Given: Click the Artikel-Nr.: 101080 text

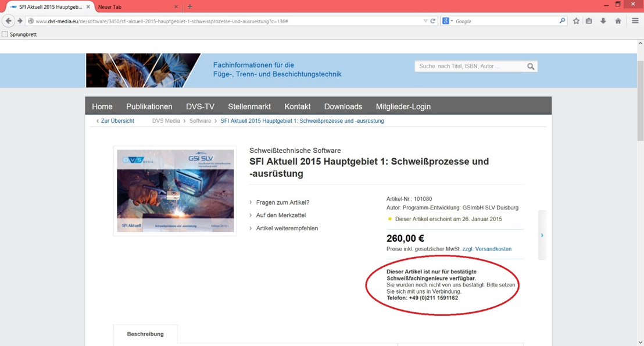Looking at the screenshot, I should click(x=409, y=199).
